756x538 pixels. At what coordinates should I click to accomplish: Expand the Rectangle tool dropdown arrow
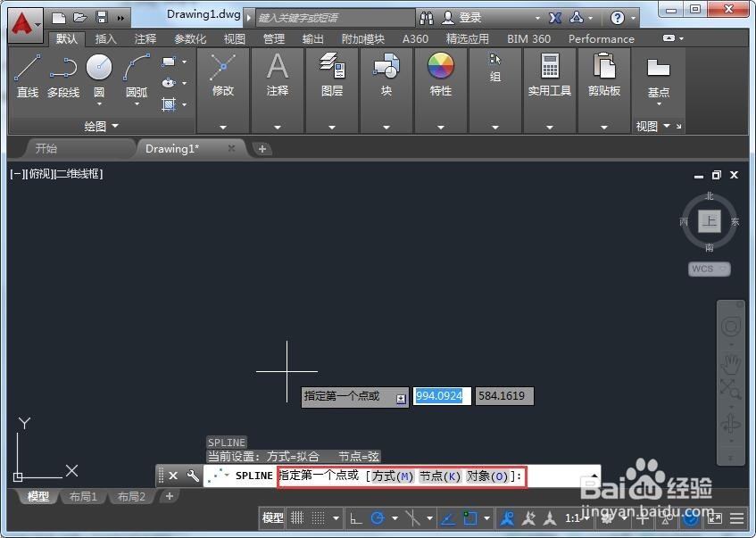click(184, 62)
